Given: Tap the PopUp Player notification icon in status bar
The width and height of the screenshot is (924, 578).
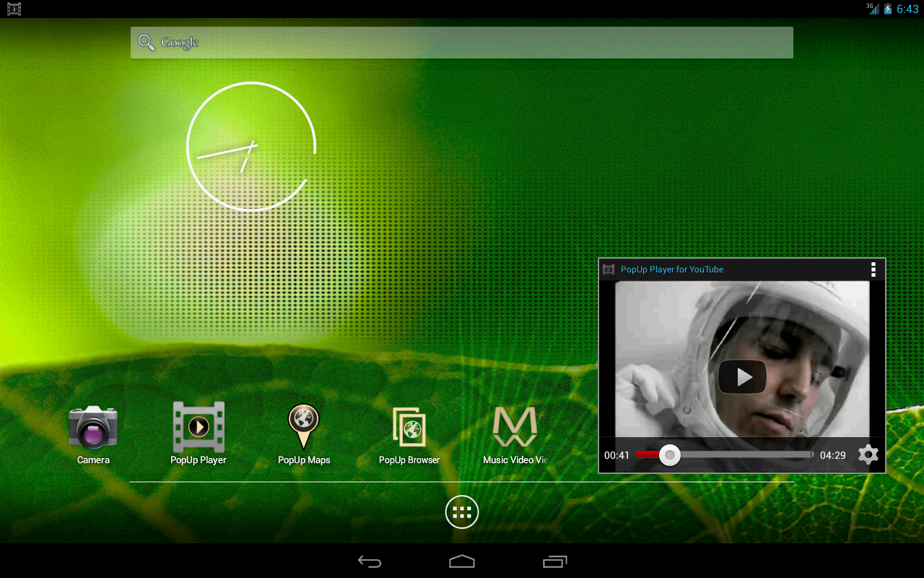Looking at the screenshot, I should (x=14, y=9).
